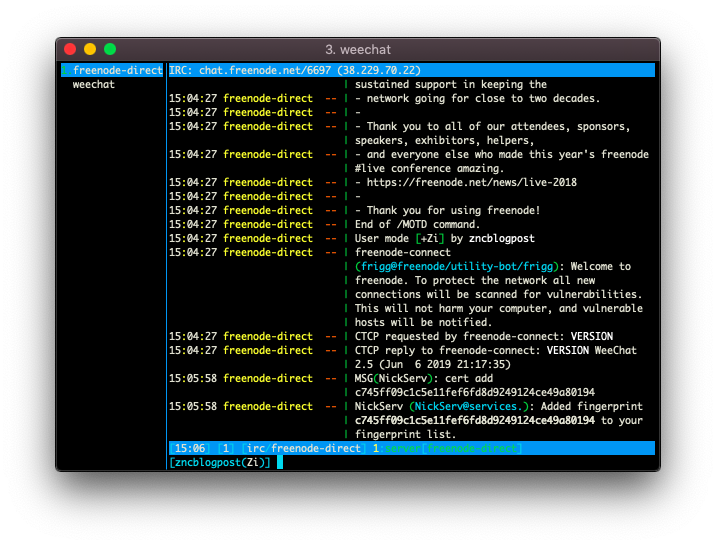
Task: Click the frigg@freenode/utility-bot/frigg host text
Action: [x=457, y=267]
